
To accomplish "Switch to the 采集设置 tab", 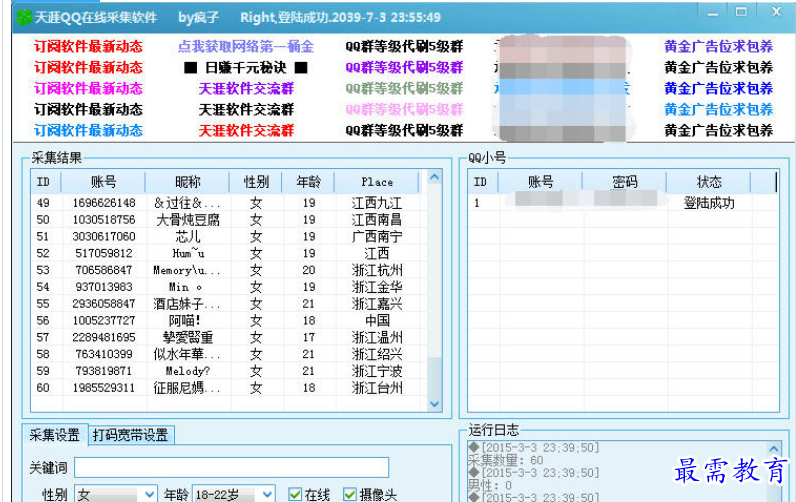I will (x=55, y=435).
